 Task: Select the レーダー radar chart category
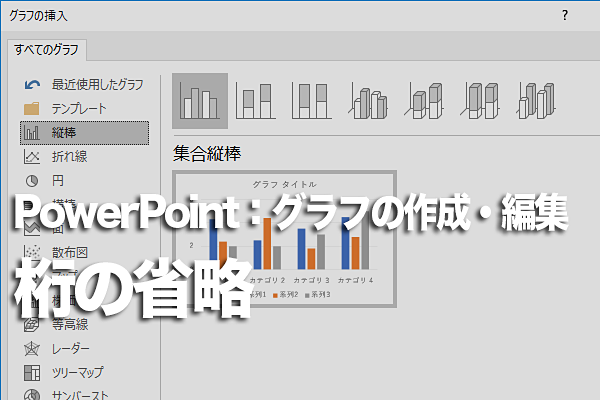[84, 349]
